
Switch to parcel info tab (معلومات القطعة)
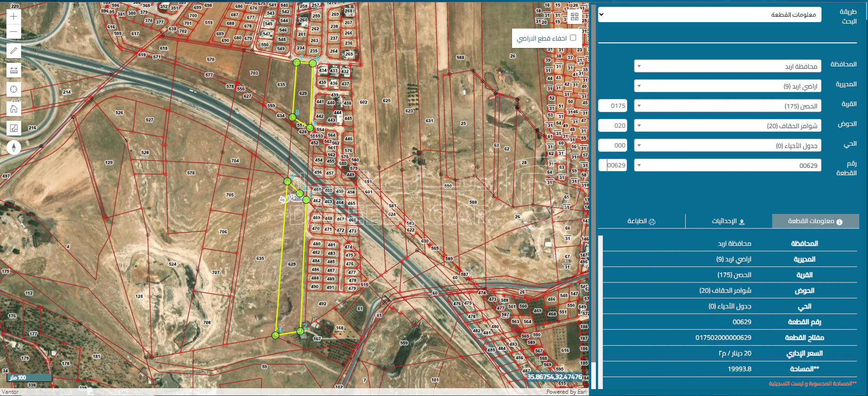tap(816, 221)
